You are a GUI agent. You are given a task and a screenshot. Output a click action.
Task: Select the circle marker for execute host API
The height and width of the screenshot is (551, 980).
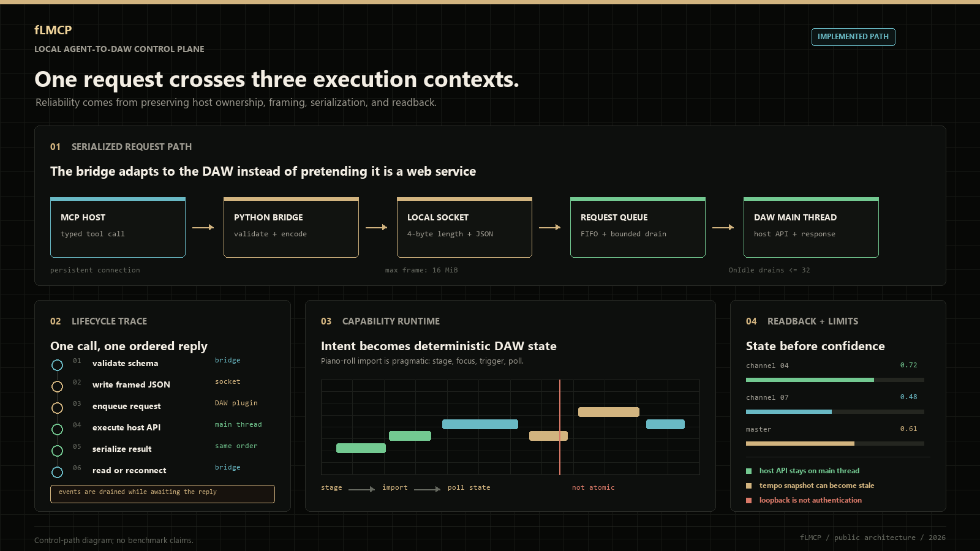pyautogui.click(x=57, y=429)
